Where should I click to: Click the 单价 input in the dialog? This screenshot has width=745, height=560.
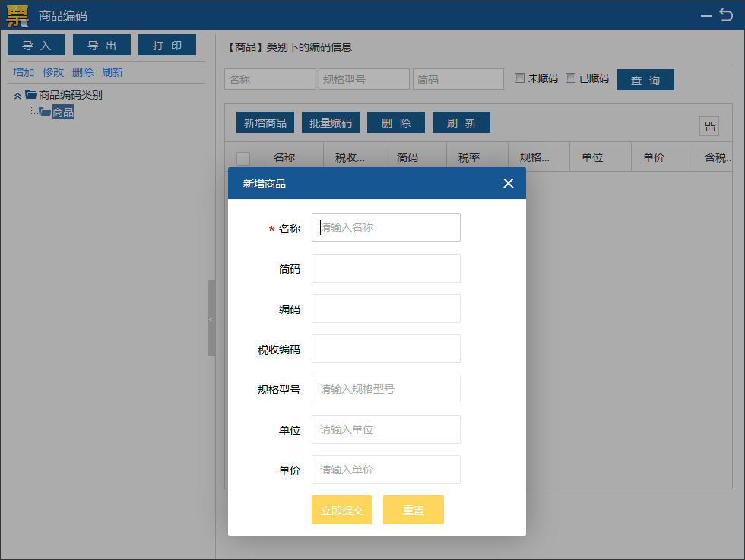386,470
